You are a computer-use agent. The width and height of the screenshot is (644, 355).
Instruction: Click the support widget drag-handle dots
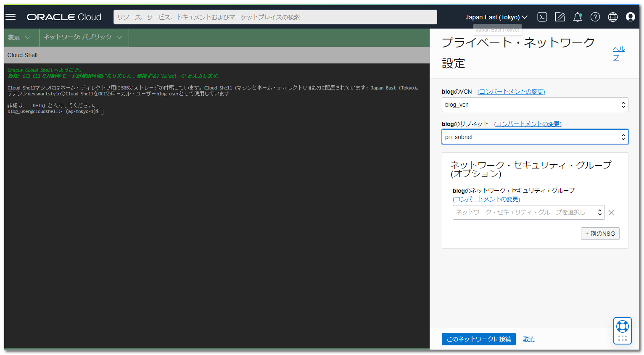click(623, 338)
